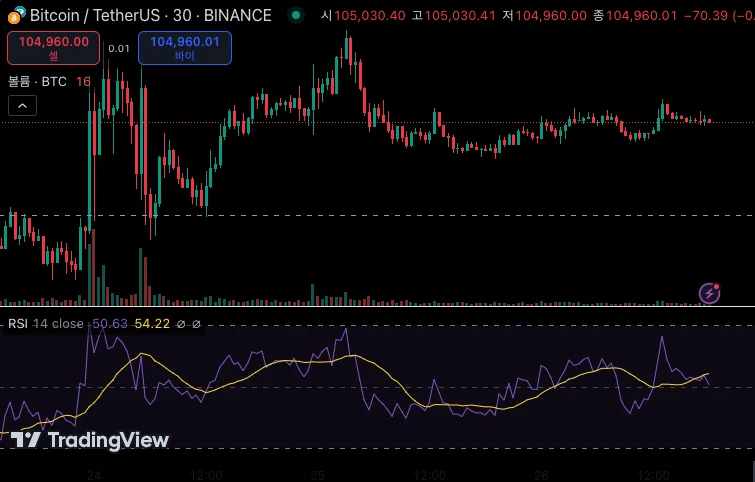This screenshot has width=755, height=482.
Task: Open the Bitcoin / TetherUS symbol title
Action: tap(150, 15)
